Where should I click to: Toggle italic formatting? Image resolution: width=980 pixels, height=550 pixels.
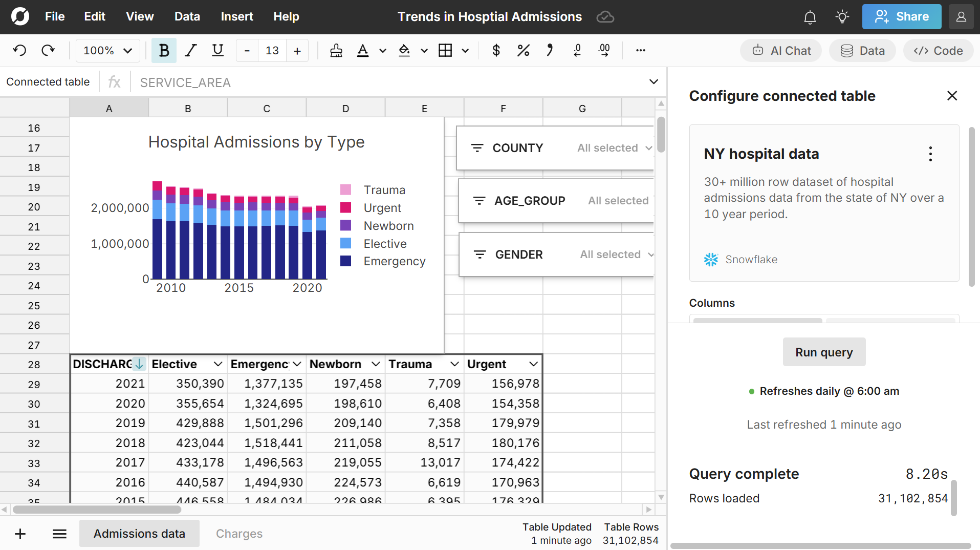point(191,50)
